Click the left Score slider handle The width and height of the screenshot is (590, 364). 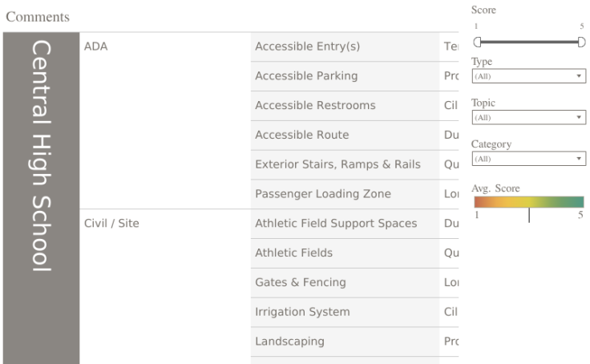pos(477,42)
